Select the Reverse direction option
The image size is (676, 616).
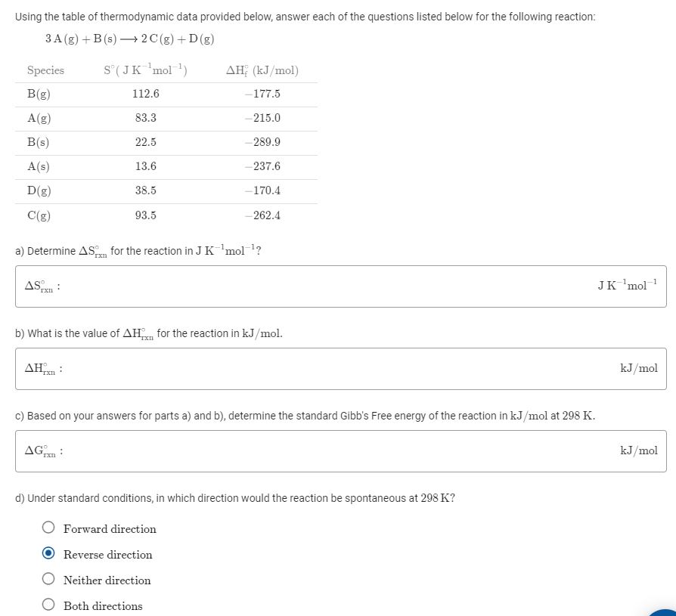[48, 553]
